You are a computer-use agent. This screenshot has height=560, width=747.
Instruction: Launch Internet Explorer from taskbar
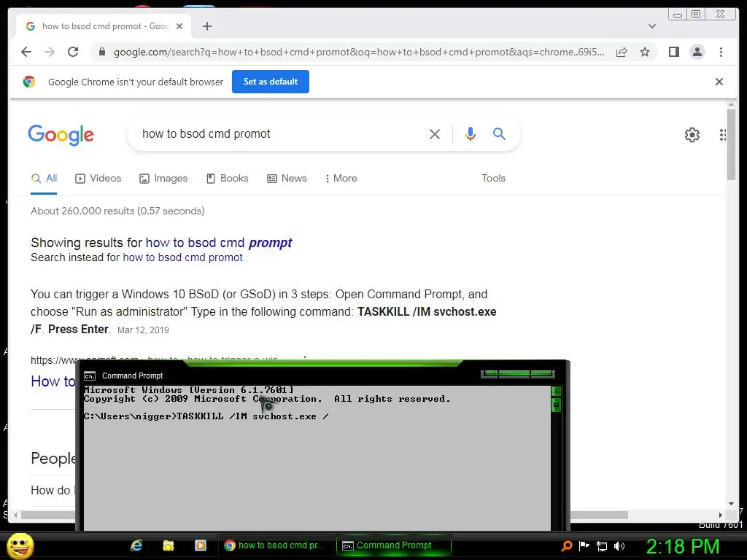[136, 545]
